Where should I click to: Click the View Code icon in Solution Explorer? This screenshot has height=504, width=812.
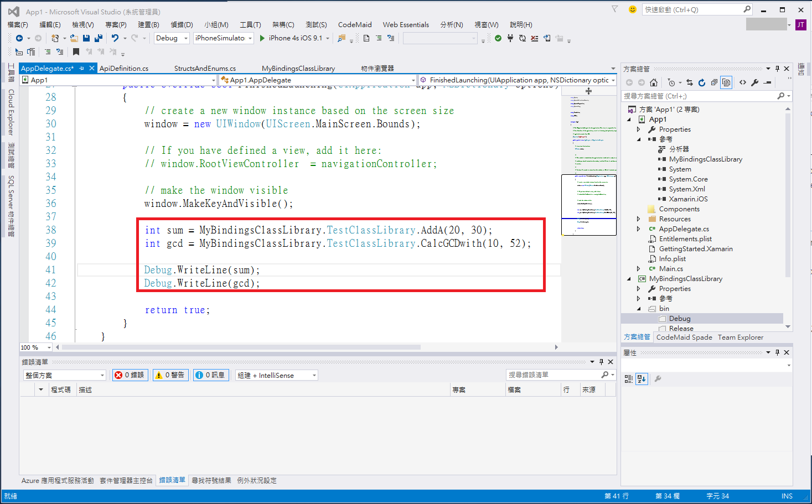(x=743, y=82)
